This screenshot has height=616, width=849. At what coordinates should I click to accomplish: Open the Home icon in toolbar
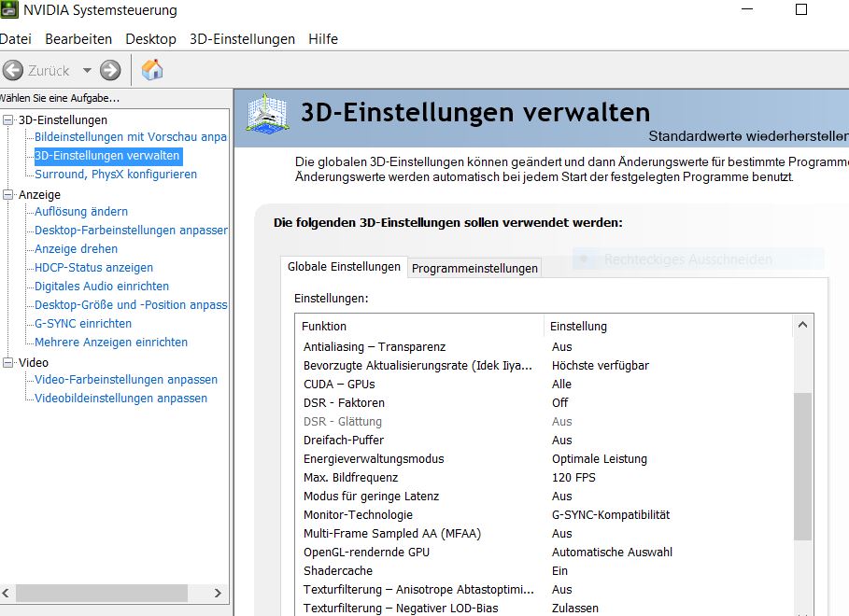point(152,70)
